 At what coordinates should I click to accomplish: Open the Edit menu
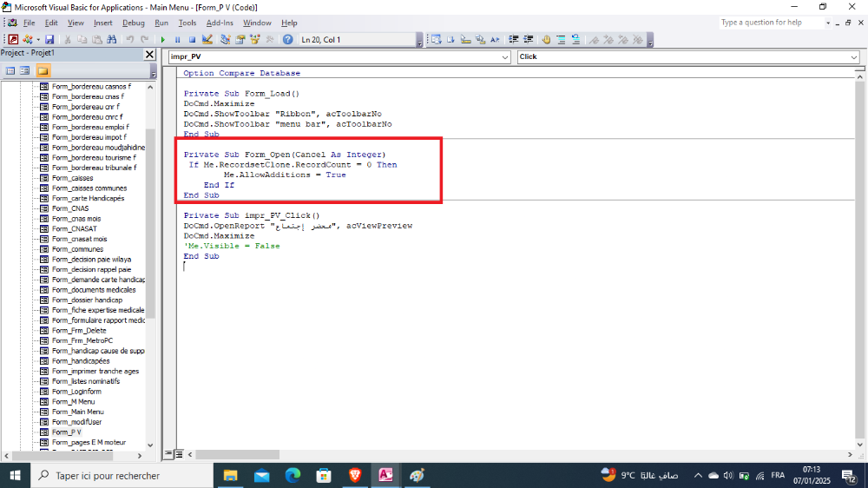coord(51,23)
